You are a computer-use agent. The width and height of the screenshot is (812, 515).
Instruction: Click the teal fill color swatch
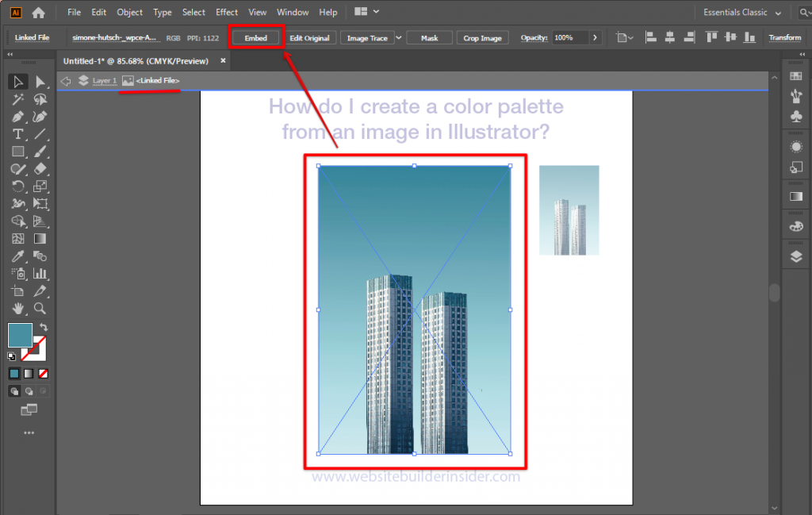(x=20, y=335)
